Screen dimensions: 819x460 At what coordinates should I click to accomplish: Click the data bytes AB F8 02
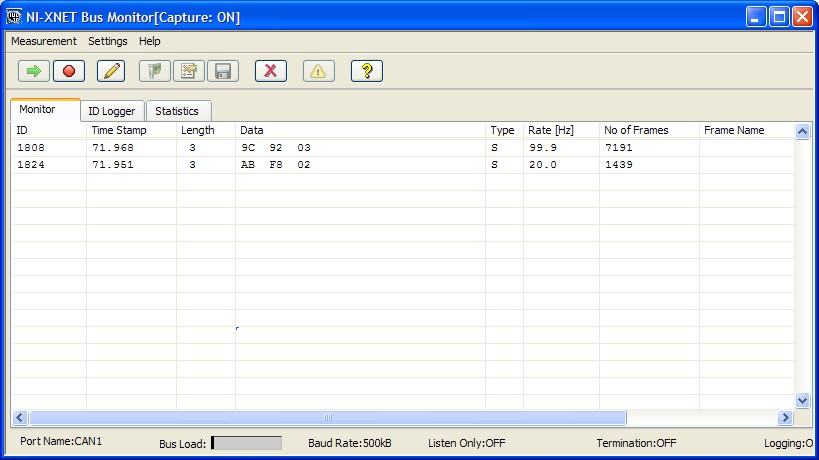276,165
